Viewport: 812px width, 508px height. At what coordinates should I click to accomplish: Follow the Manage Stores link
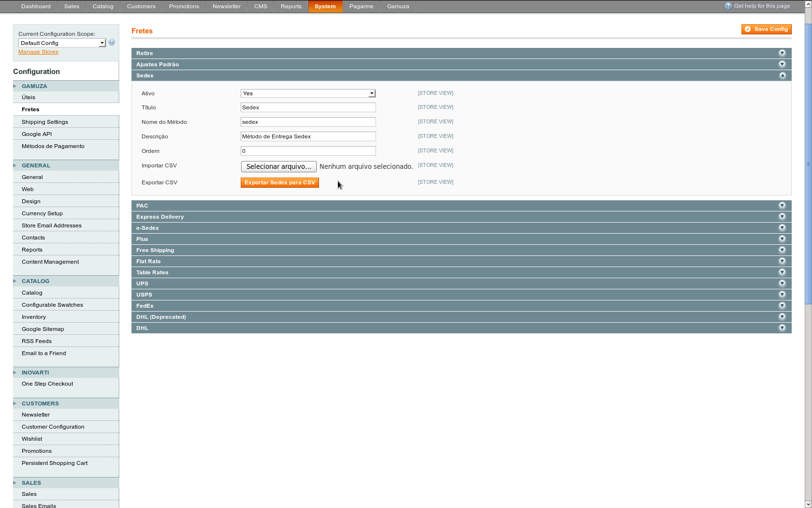pos(38,52)
